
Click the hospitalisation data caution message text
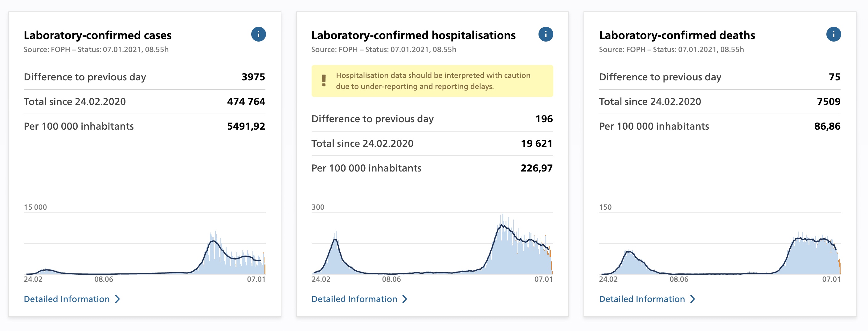(x=433, y=81)
